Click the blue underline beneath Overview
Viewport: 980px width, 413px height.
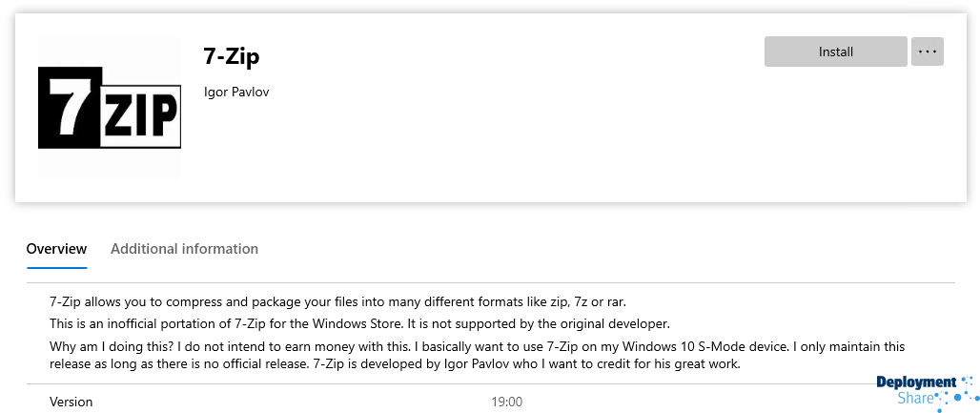56,268
